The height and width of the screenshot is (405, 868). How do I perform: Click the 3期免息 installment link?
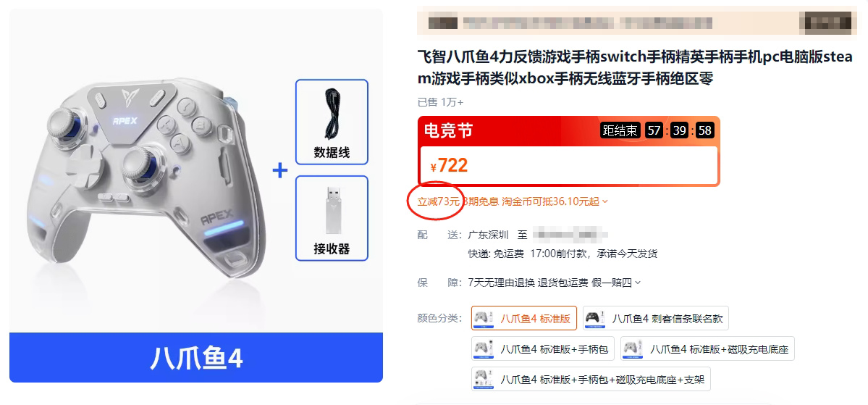tap(481, 201)
